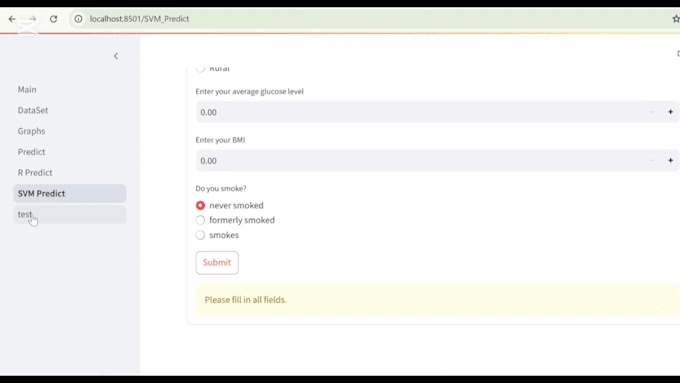Go back in browser history

coord(12,19)
